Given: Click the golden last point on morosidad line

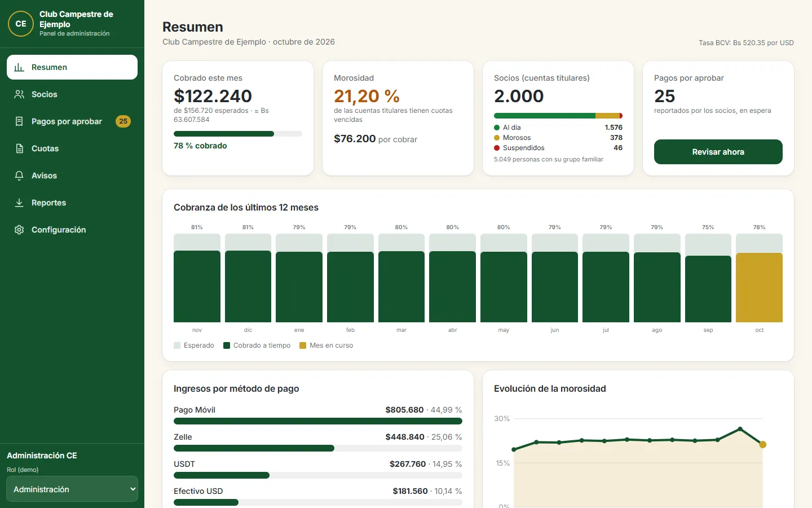Looking at the screenshot, I should (x=763, y=445).
